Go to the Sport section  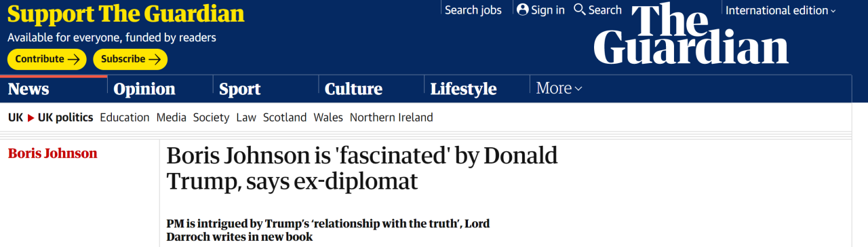[x=240, y=89]
